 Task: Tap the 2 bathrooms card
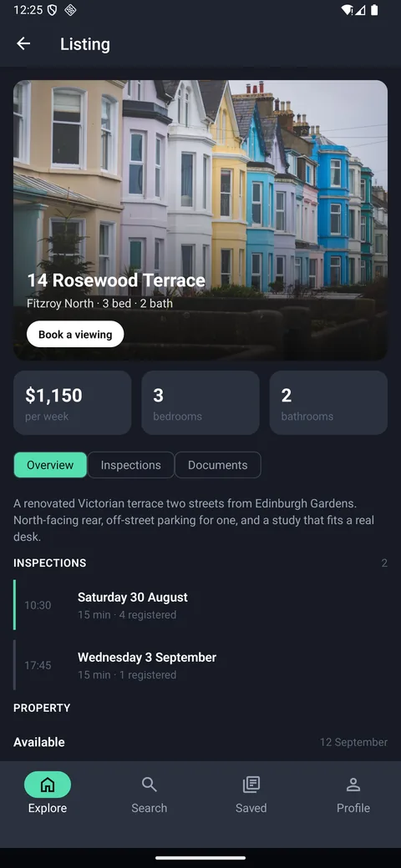pyautogui.click(x=328, y=402)
